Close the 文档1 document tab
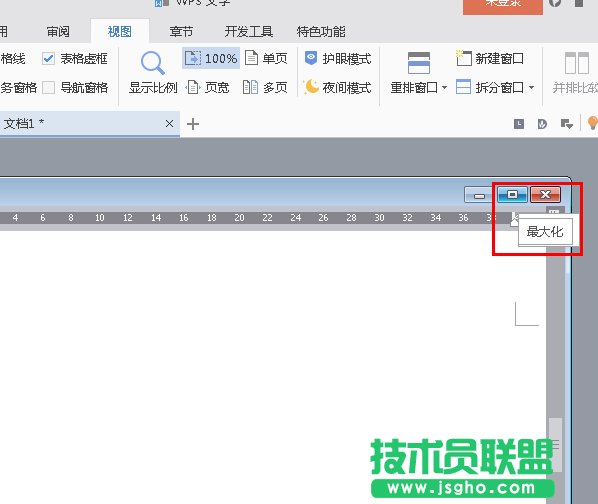 [x=170, y=124]
